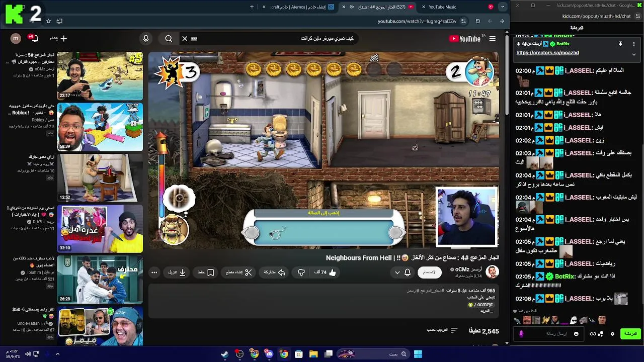
Task: Click the channel join membership button
Action: coord(429,273)
